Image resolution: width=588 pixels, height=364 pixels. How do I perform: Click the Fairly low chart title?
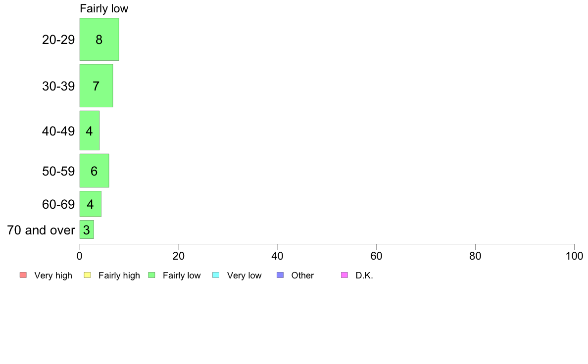(104, 8)
